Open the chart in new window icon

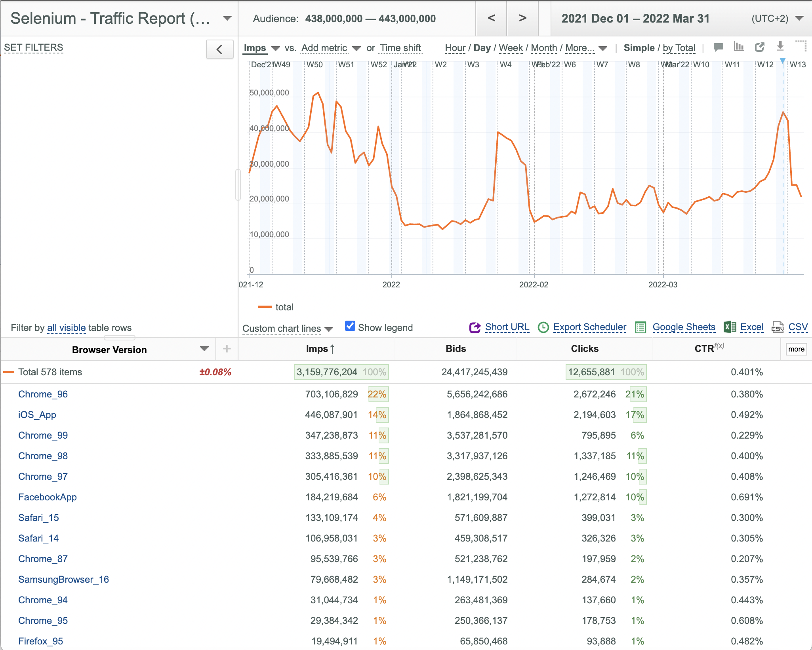(759, 47)
